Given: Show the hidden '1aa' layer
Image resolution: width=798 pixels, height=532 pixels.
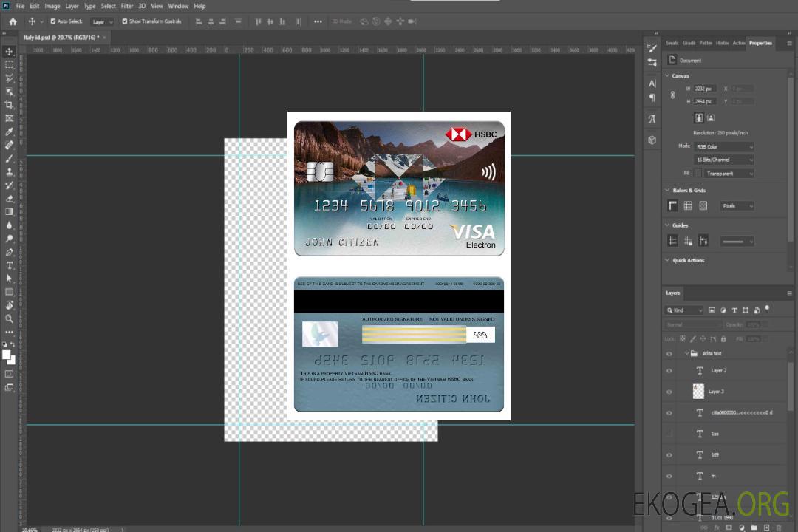Looking at the screenshot, I should click(x=669, y=434).
